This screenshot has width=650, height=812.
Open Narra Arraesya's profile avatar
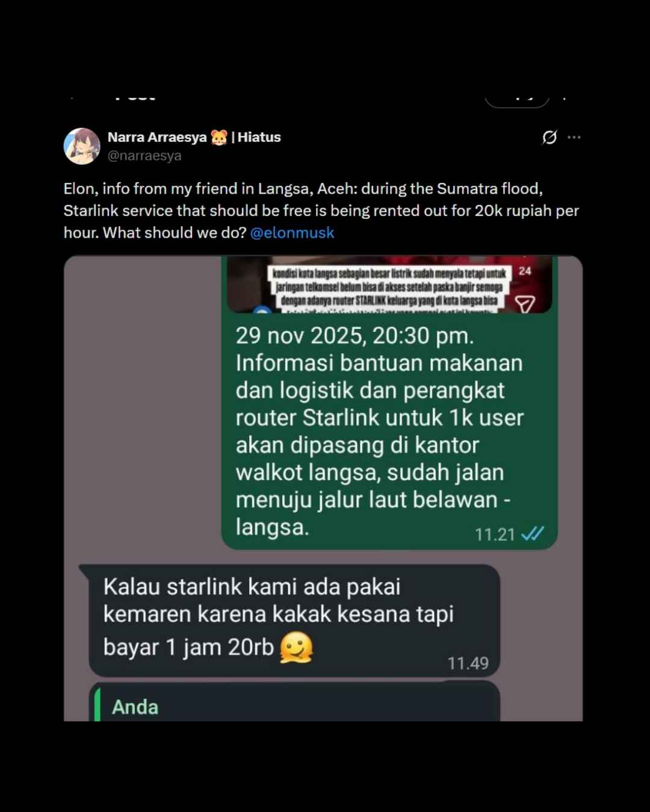click(82, 146)
